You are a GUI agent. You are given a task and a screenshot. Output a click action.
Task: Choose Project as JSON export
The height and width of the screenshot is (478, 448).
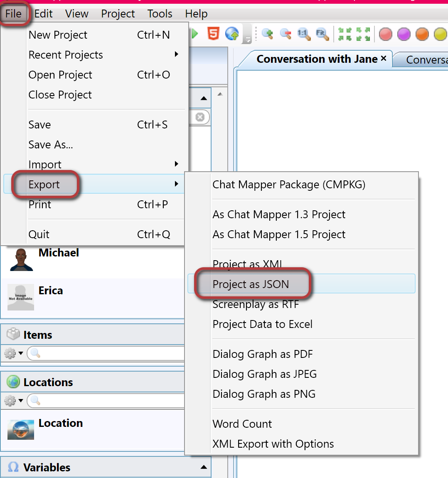[302, 284]
